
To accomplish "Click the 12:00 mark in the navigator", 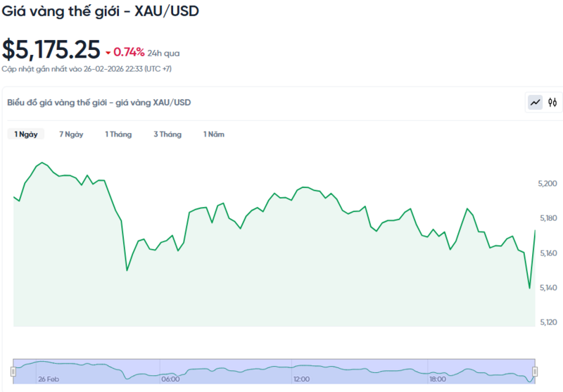I will [x=301, y=379].
